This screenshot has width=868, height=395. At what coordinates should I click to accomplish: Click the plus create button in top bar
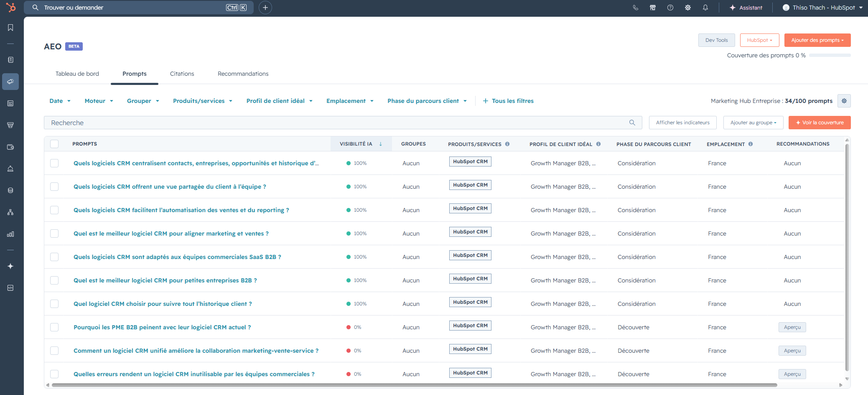265,8
